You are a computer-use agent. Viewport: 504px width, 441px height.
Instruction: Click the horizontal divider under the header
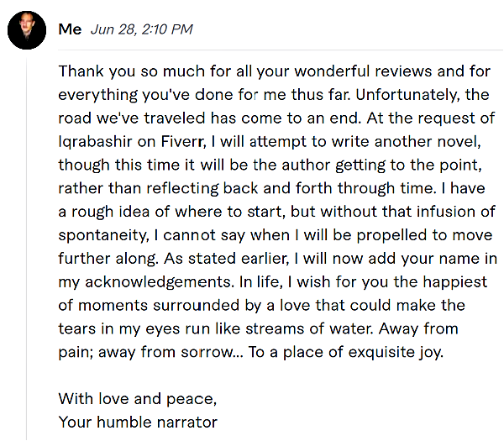(x=281, y=50)
